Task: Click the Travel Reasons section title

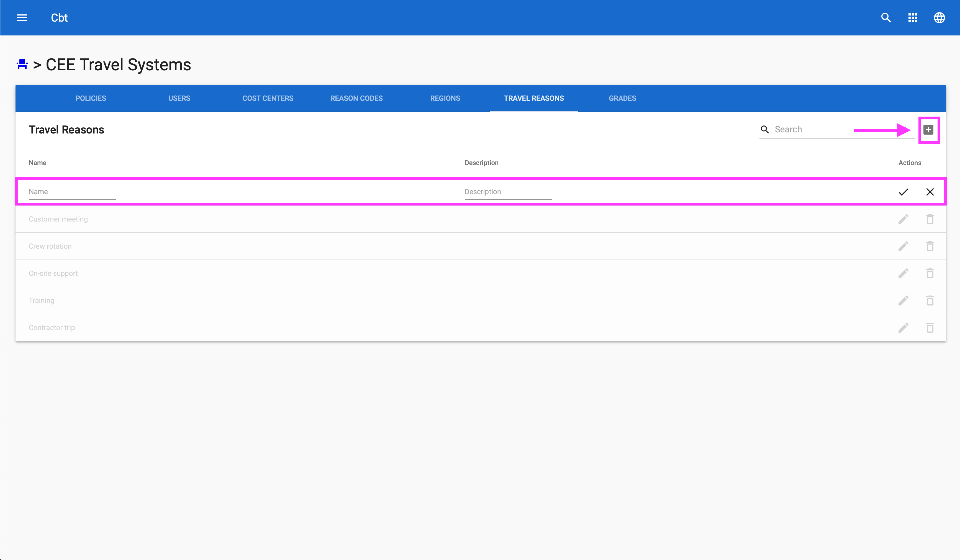Action: tap(66, 130)
